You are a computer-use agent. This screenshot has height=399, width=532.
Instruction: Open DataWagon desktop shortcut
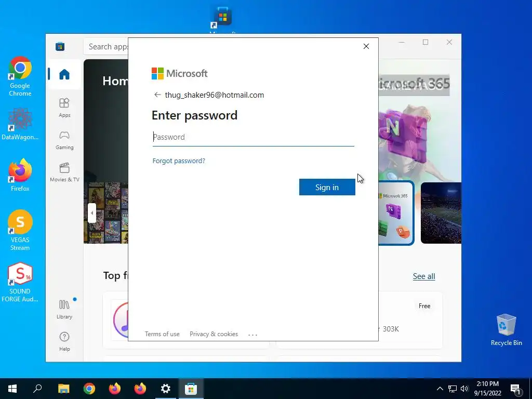(20, 124)
